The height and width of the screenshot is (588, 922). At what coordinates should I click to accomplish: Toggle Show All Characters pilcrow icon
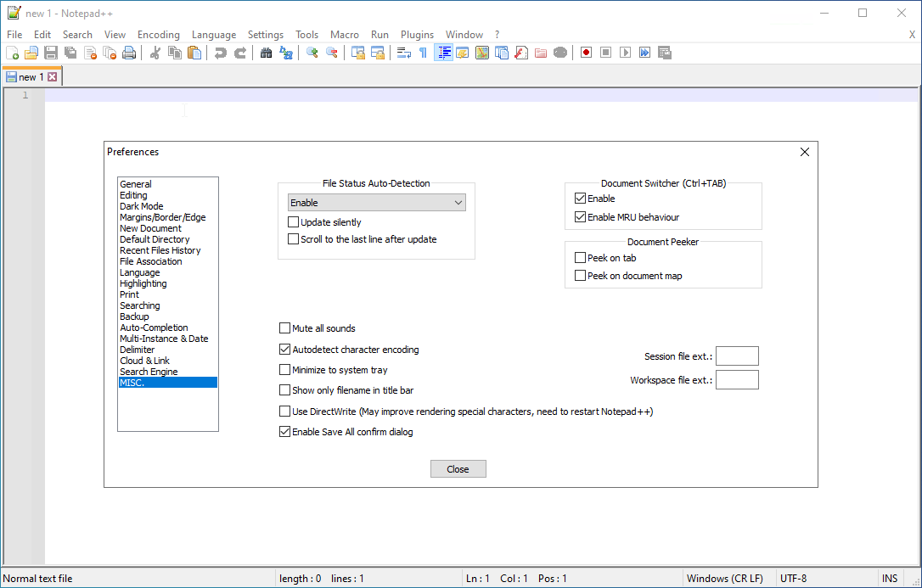(423, 53)
